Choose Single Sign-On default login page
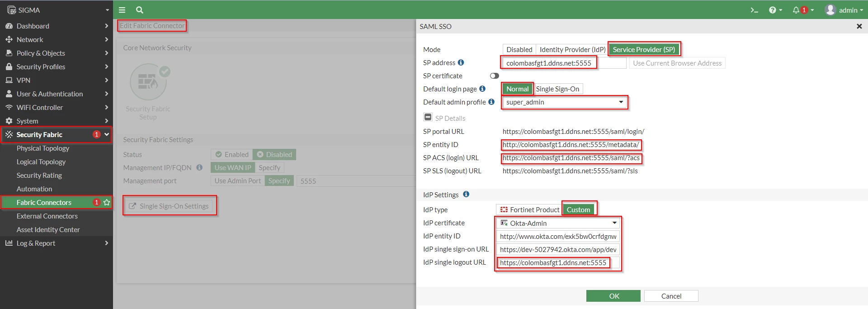 click(557, 89)
